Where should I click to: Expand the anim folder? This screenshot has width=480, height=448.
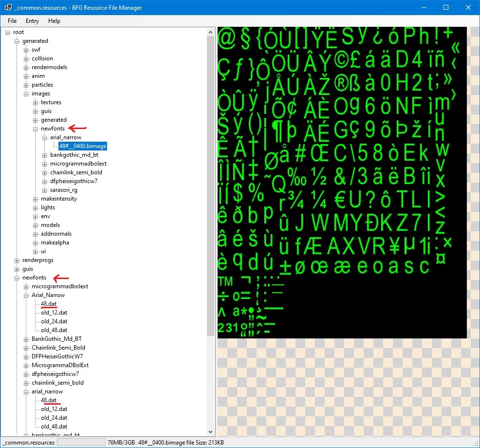click(x=26, y=76)
